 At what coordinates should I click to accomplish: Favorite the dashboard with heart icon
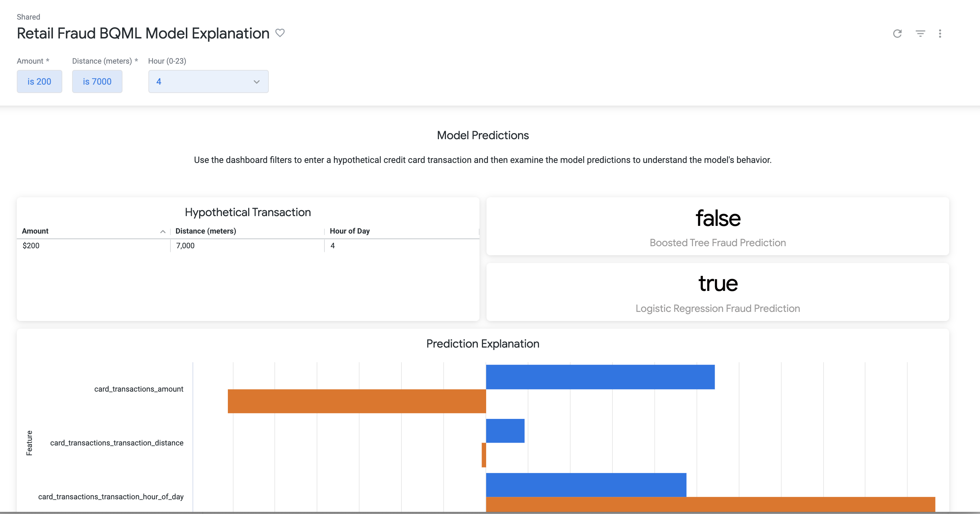coord(280,33)
